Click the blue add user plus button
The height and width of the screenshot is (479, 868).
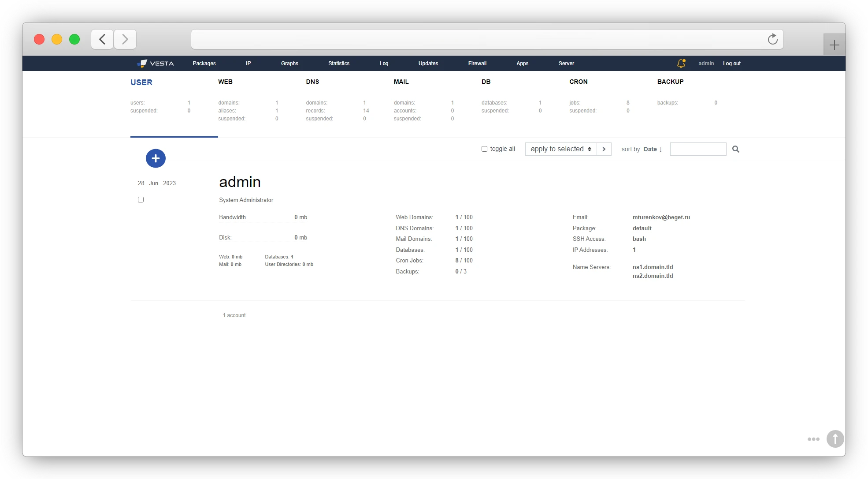[x=156, y=158]
